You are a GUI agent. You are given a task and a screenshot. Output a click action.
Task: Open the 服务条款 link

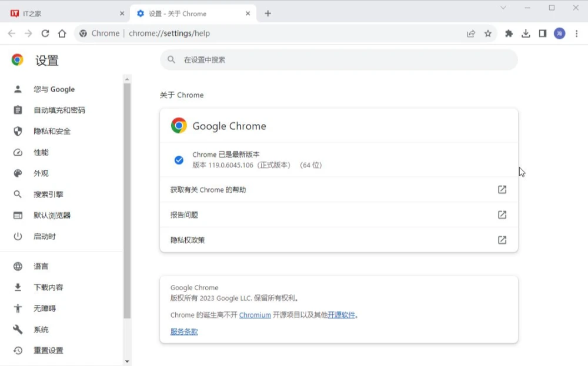tap(184, 331)
